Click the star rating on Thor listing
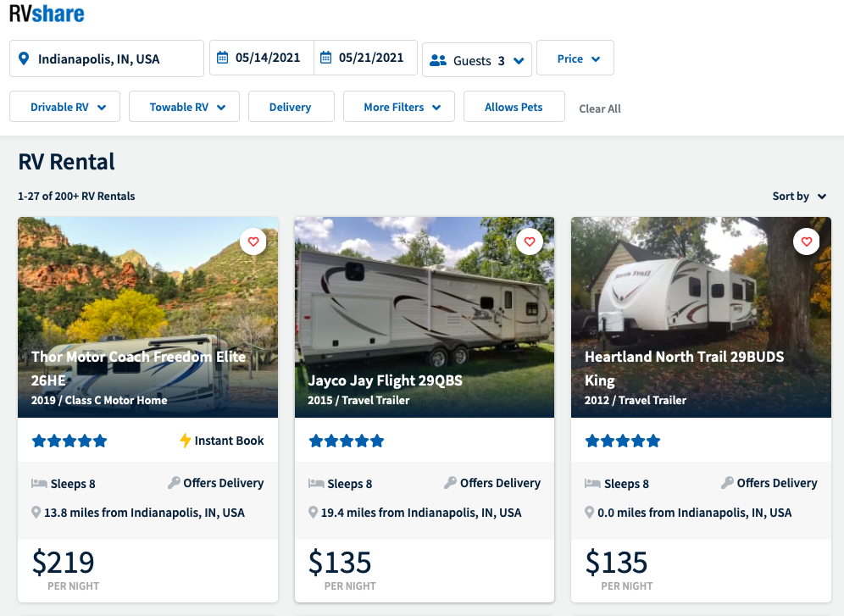The height and width of the screenshot is (616, 844). coord(69,441)
